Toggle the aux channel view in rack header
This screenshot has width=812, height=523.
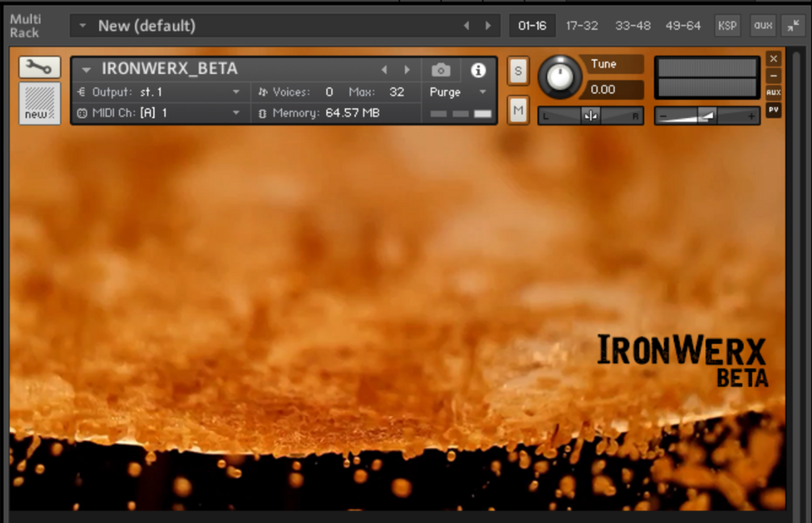click(x=763, y=25)
